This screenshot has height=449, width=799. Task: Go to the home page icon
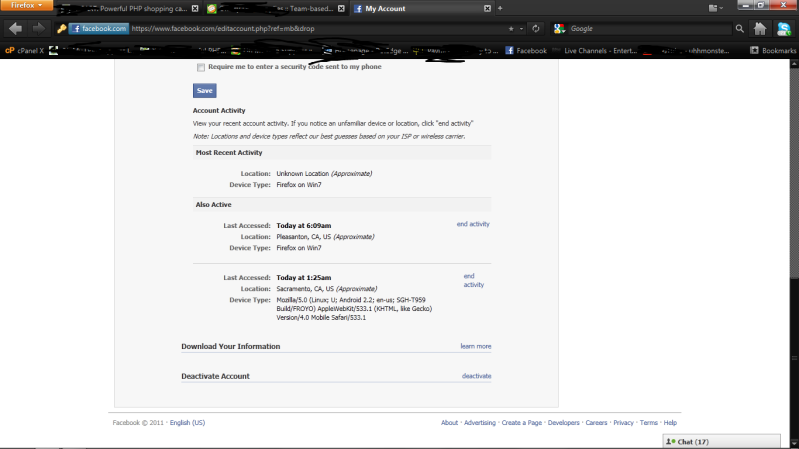(760, 29)
